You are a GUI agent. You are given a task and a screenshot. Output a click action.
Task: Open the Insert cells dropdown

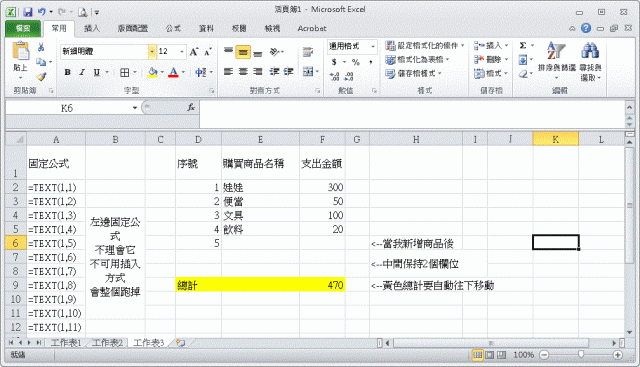pos(506,45)
